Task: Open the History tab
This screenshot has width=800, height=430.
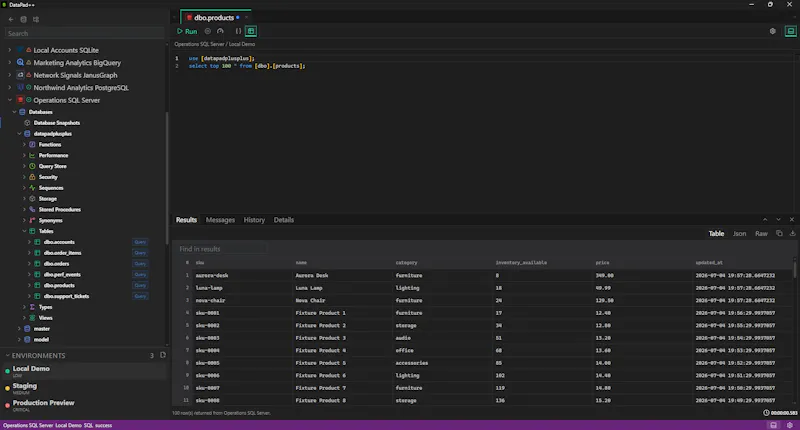Action: [254, 220]
